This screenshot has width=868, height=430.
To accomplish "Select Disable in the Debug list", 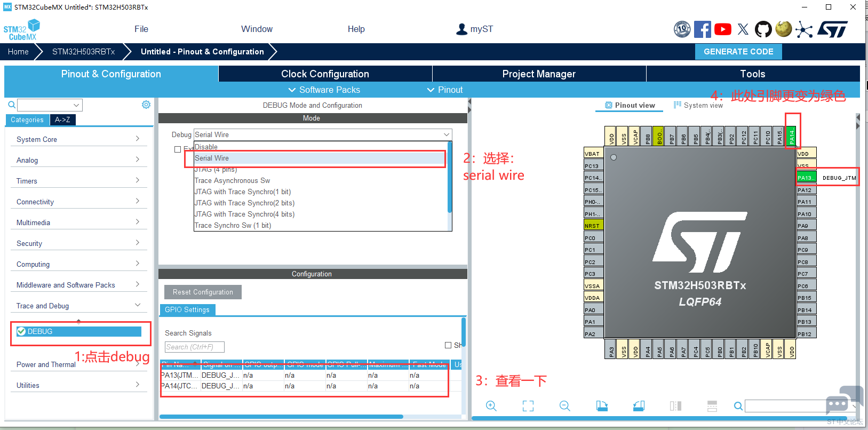I will (320, 147).
